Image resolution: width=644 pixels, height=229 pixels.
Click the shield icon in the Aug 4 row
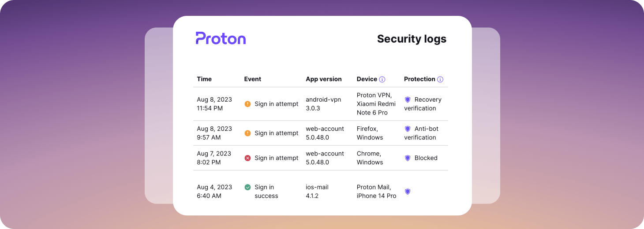(x=408, y=192)
